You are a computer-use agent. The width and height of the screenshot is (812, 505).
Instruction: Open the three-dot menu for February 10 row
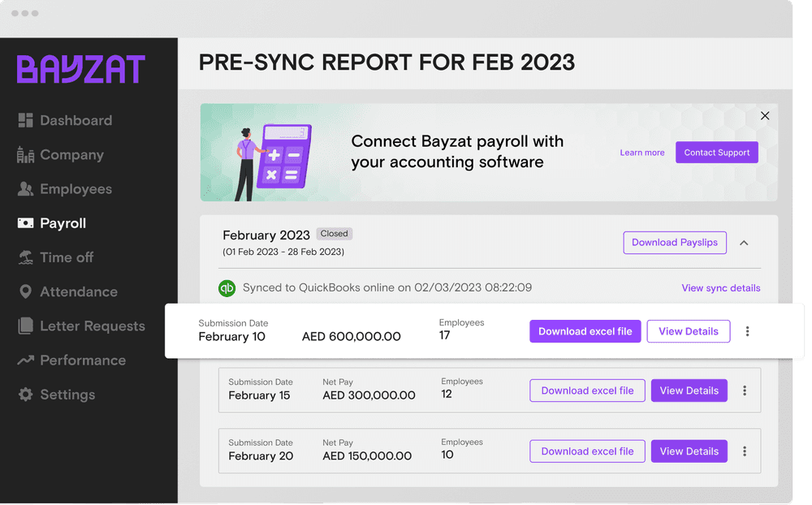pyautogui.click(x=747, y=331)
